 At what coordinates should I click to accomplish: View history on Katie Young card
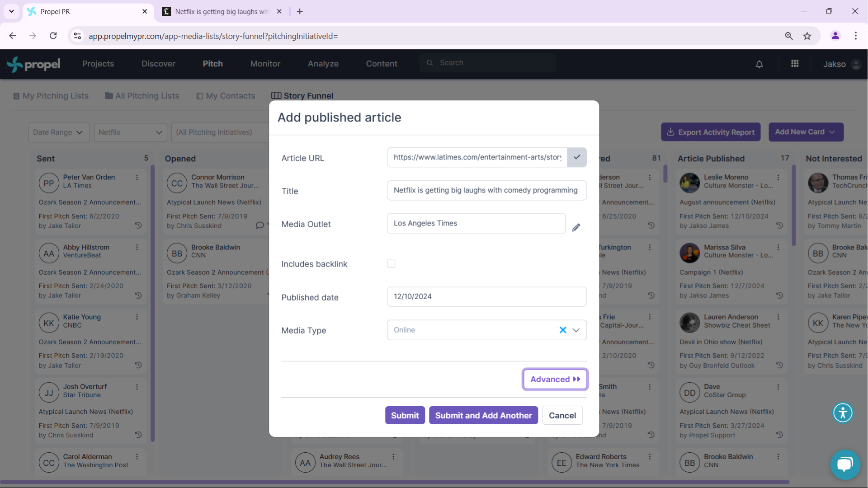coord(138,365)
